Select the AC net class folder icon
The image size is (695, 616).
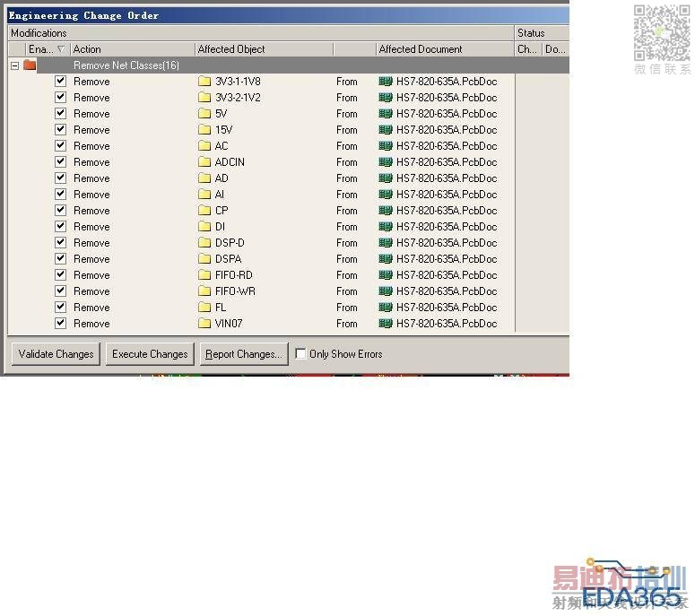[204, 146]
